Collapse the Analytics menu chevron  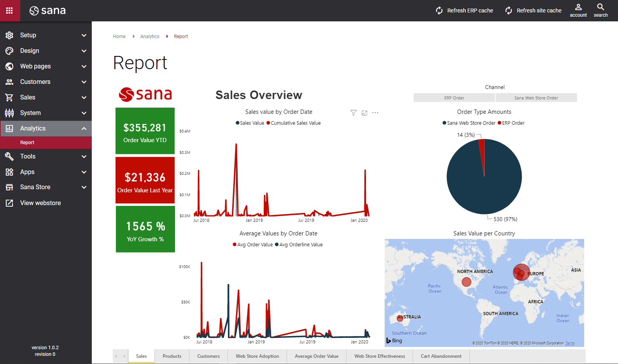point(84,129)
